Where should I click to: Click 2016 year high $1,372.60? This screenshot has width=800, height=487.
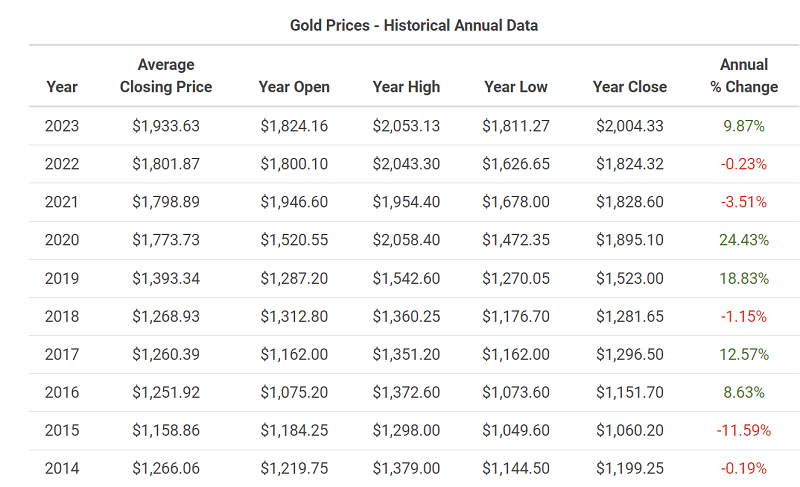[x=406, y=392]
